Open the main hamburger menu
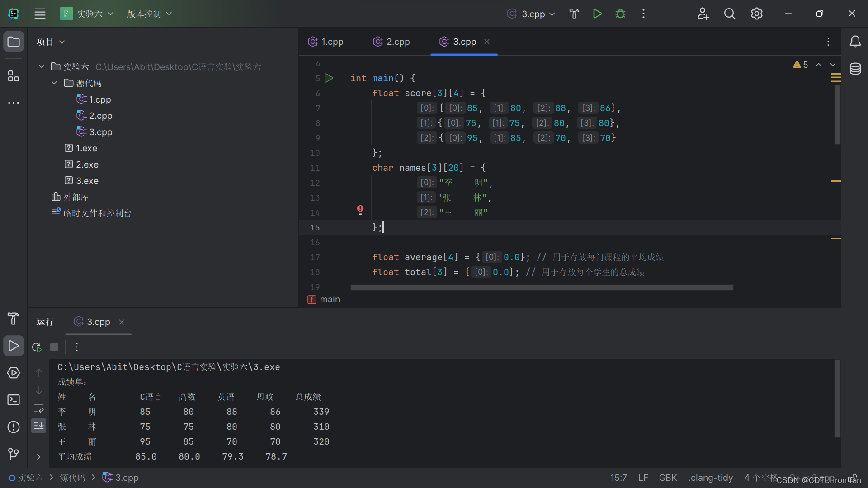 point(40,14)
